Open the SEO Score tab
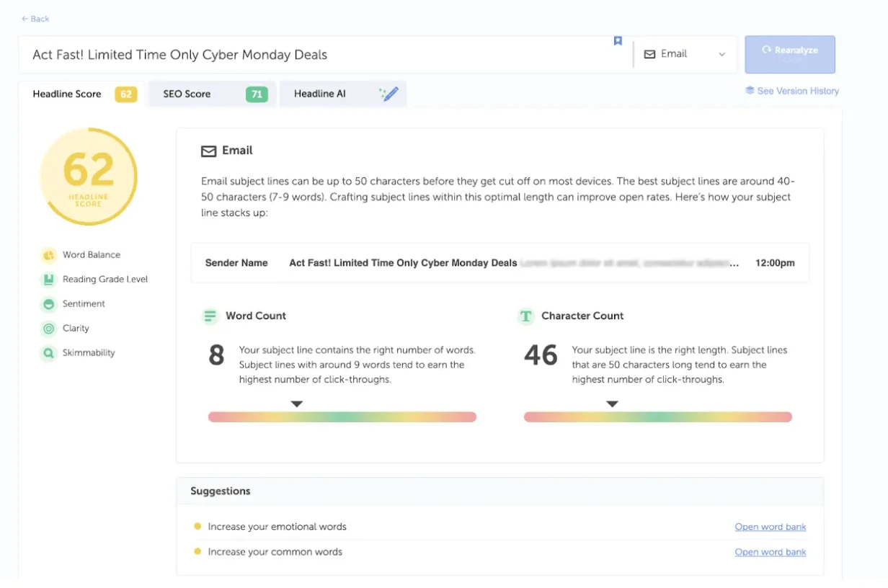 [x=213, y=94]
